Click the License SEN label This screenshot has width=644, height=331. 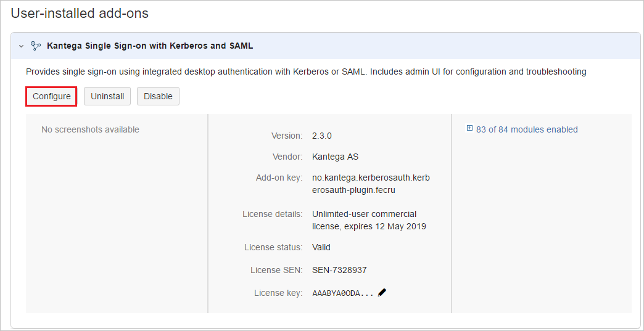(x=276, y=271)
